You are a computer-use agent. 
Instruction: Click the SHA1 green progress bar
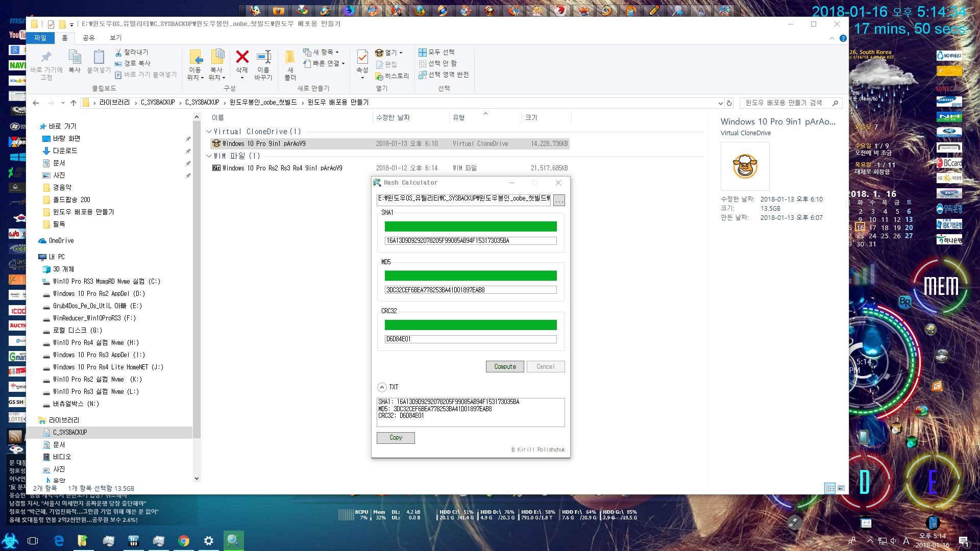(470, 227)
